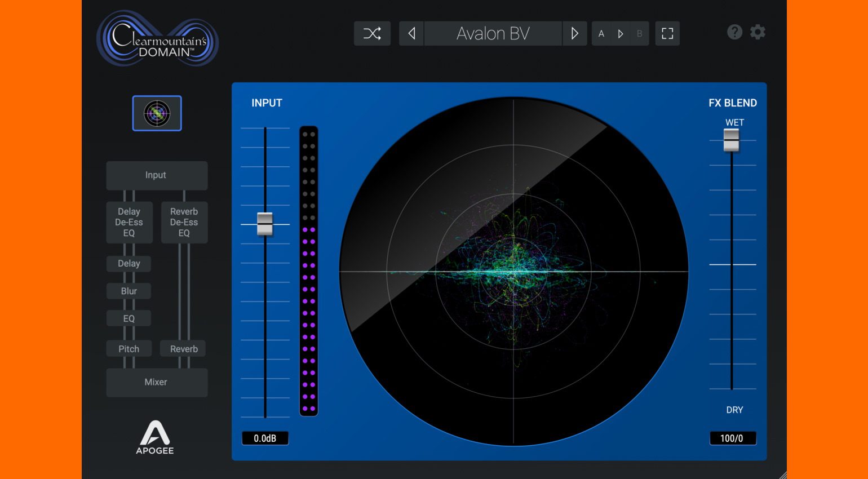The width and height of the screenshot is (868, 479).
Task: Click the shuffle random preset icon
Action: pos(372,34)
